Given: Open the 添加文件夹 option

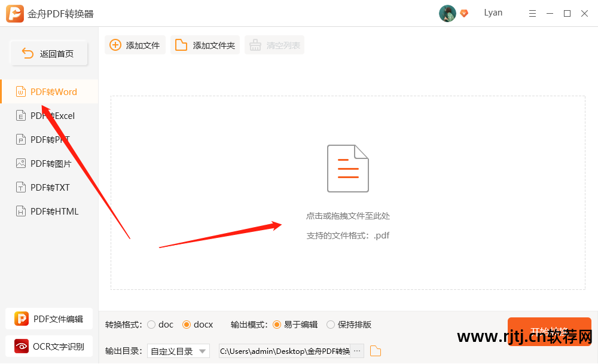Looking at the screenshot, I should coord(205,44).
